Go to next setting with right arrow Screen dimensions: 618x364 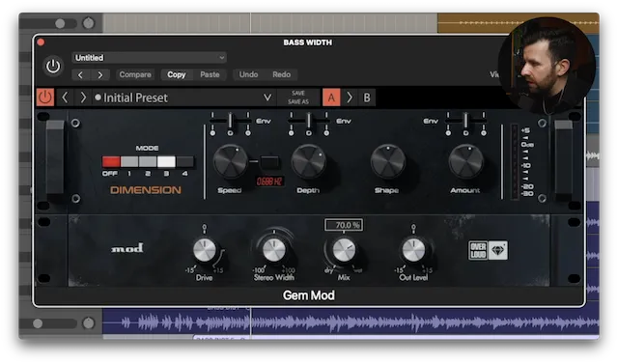(100, 74)
